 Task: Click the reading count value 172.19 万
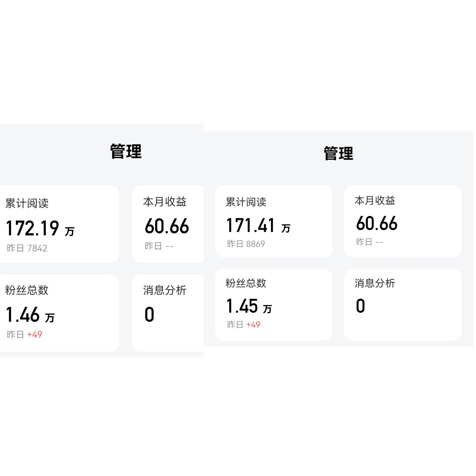pos(41,228)
